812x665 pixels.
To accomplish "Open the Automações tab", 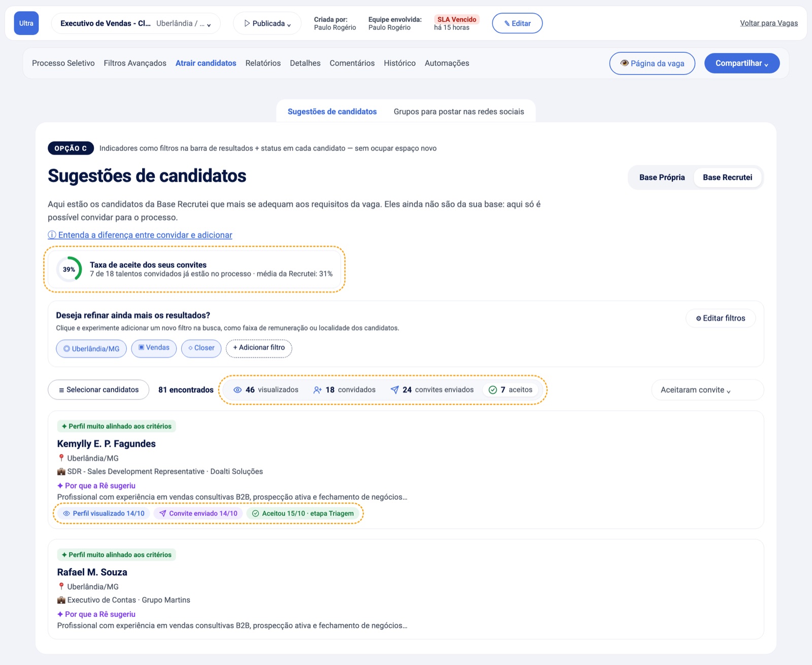I will [447, 63].
